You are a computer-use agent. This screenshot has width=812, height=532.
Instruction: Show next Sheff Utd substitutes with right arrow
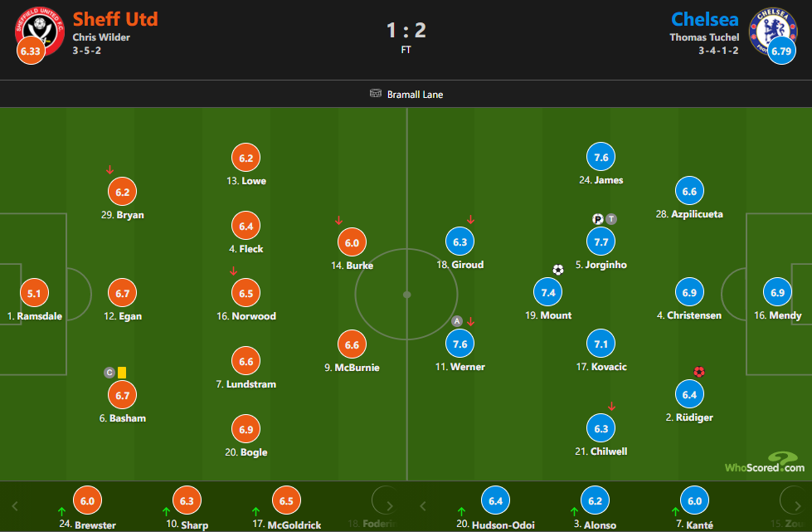[390, 506]
